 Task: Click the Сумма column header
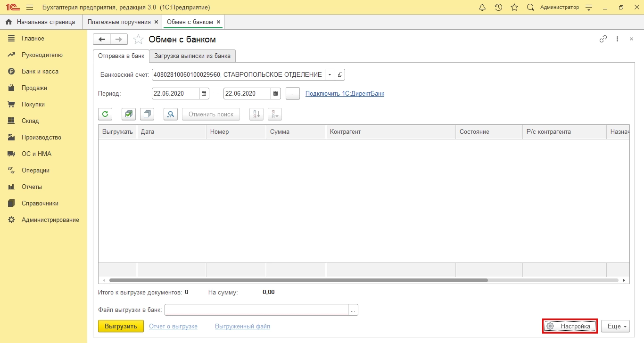[x=296, y=132]
